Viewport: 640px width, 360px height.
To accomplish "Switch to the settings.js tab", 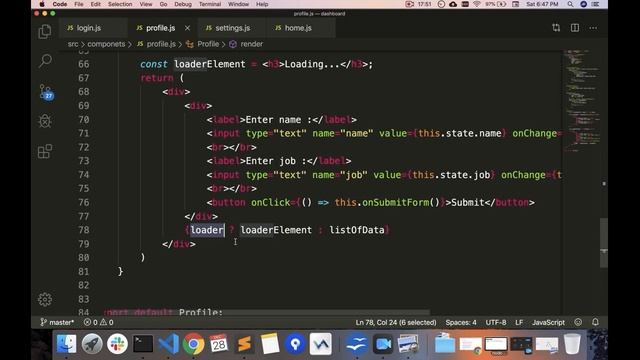I will 232,28.
